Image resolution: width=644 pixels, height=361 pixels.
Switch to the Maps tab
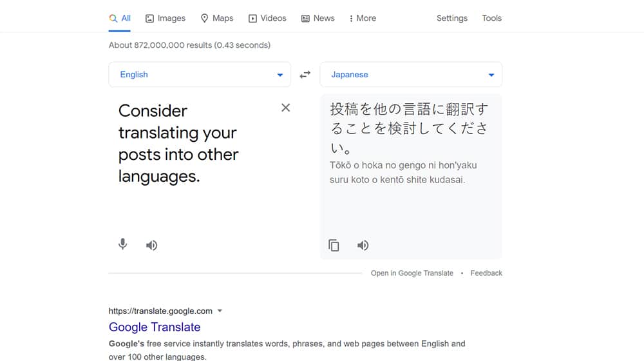(x=217, y=18)
